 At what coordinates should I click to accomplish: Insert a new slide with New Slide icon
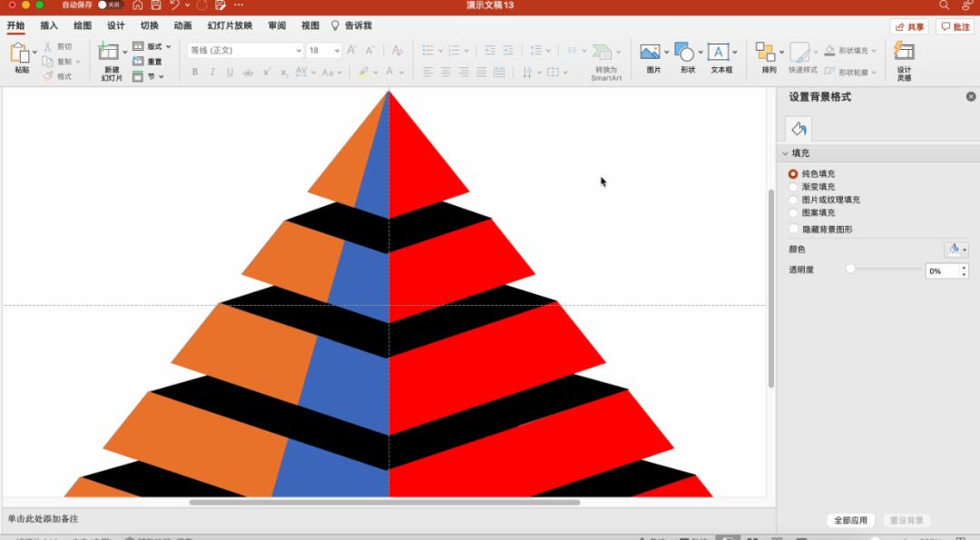(108, 52)
